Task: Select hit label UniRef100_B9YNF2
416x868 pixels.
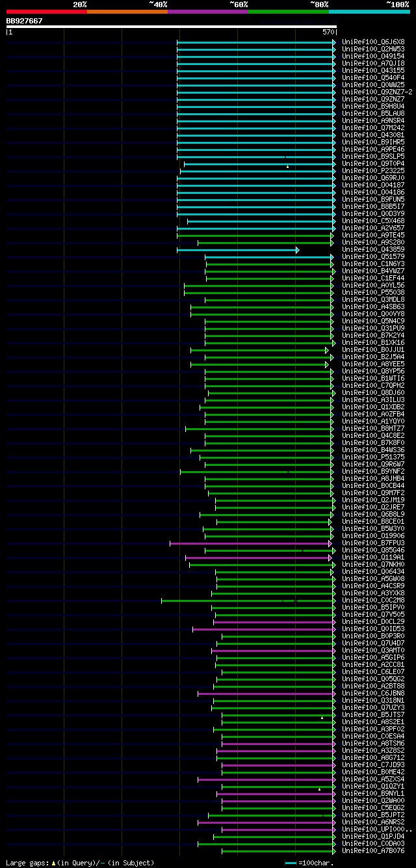Action: 373,471
